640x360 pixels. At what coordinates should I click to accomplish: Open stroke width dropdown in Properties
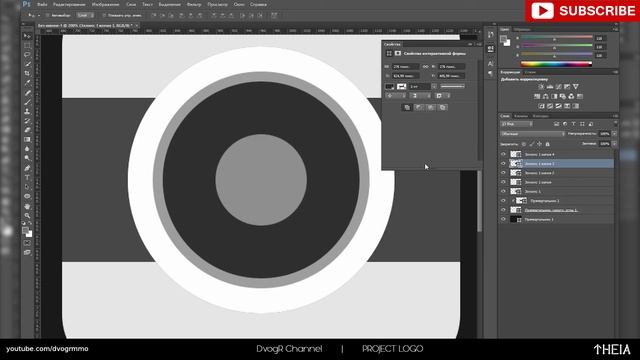434,87
